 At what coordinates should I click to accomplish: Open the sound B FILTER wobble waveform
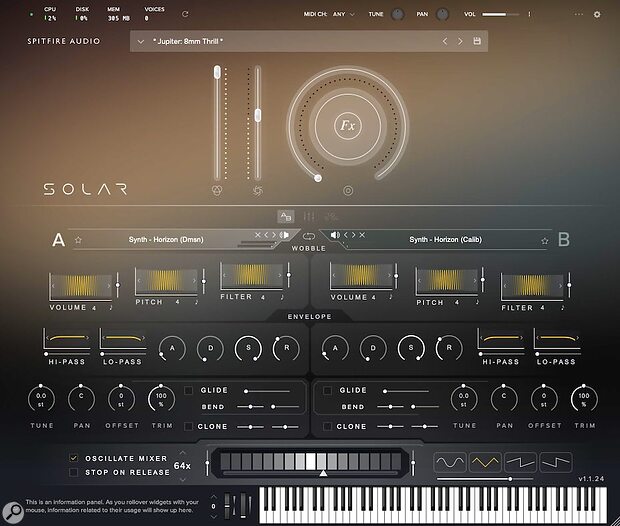[532, 286]
